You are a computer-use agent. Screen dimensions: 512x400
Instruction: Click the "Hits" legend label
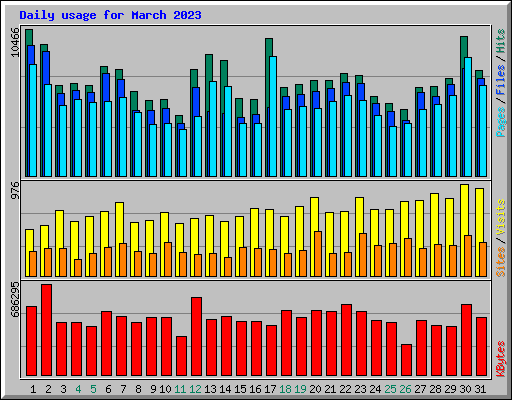click(x=501, y=41)
